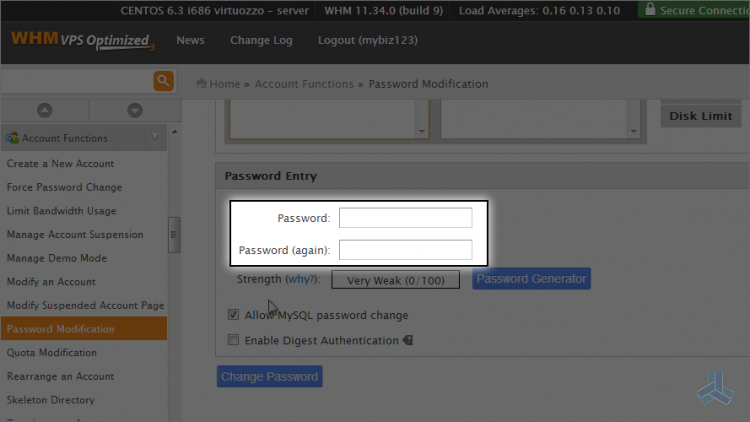Click the Password input field
The width and height of the screenshot is (750, 422).
406,218
